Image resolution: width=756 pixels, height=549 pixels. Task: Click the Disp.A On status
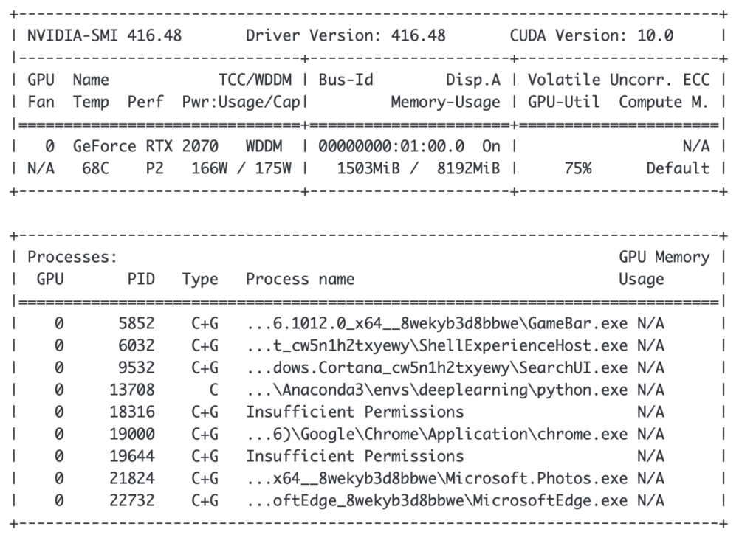pyautogui.click(x=490, y=146)
